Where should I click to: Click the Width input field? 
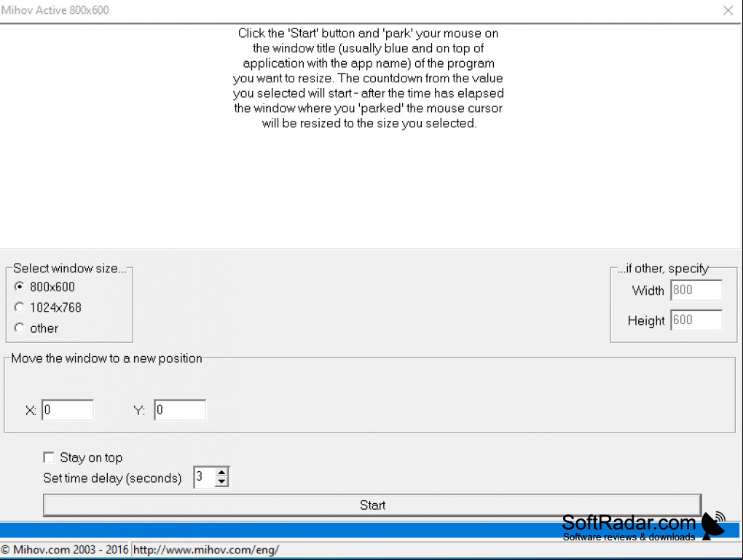click(x=696, y=290)
